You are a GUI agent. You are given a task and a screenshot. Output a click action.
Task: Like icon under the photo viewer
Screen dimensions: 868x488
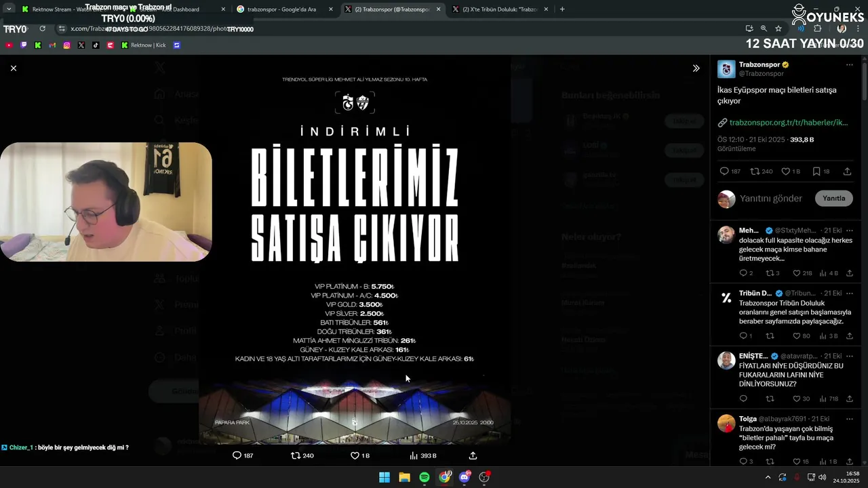point(355,455)
